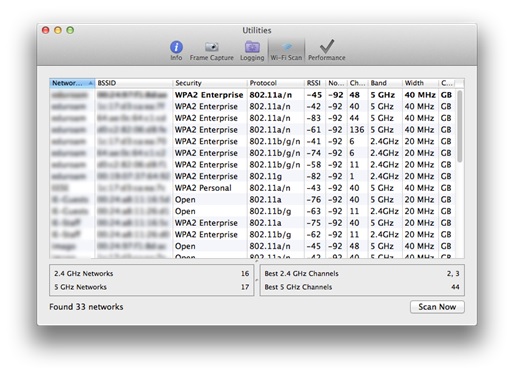This screenshot has width=514, height=376.
Task: Sort by the RSSI column header
Action: tap(315, 83)
